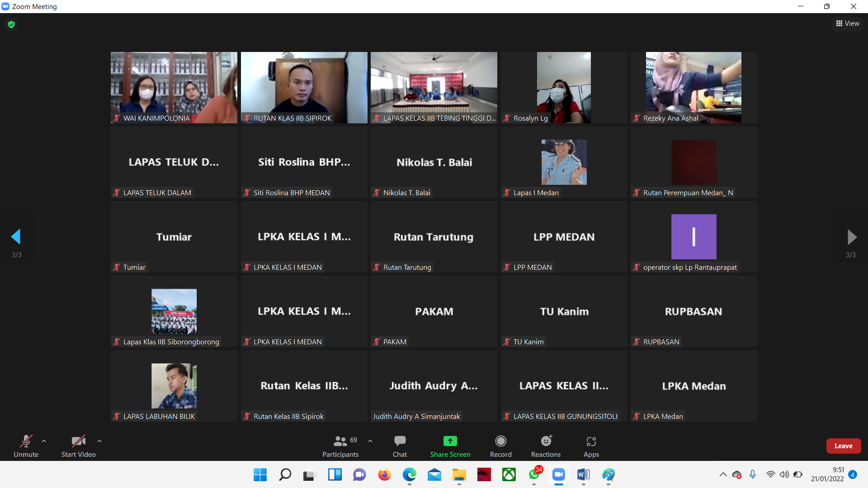Screen dimensions: 868x488
Task: Open the View layout menu
Action: pyautogui.click(x=848, y=23)
